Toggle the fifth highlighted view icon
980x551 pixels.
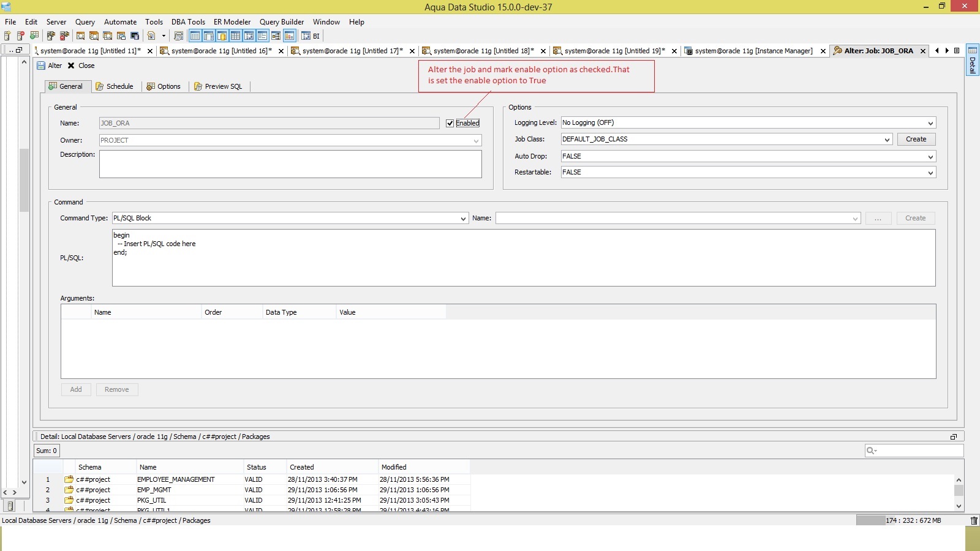coord(249,36)
